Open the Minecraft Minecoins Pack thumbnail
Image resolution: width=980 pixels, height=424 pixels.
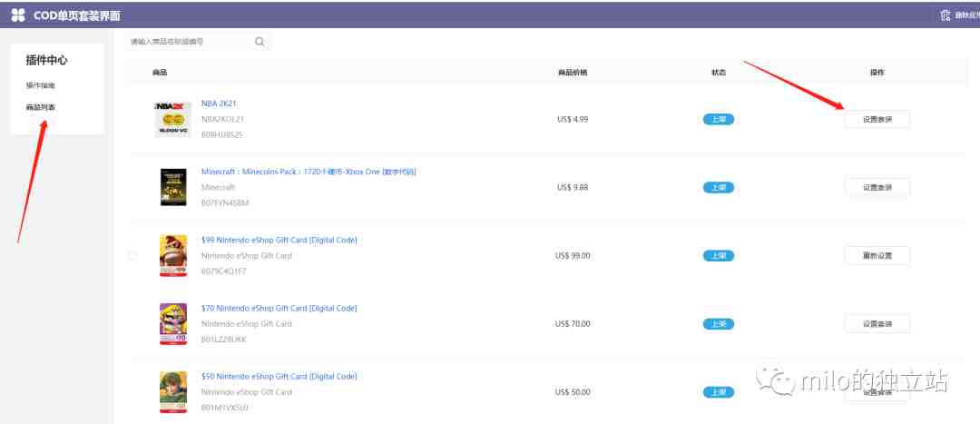[x=173, y=187]
